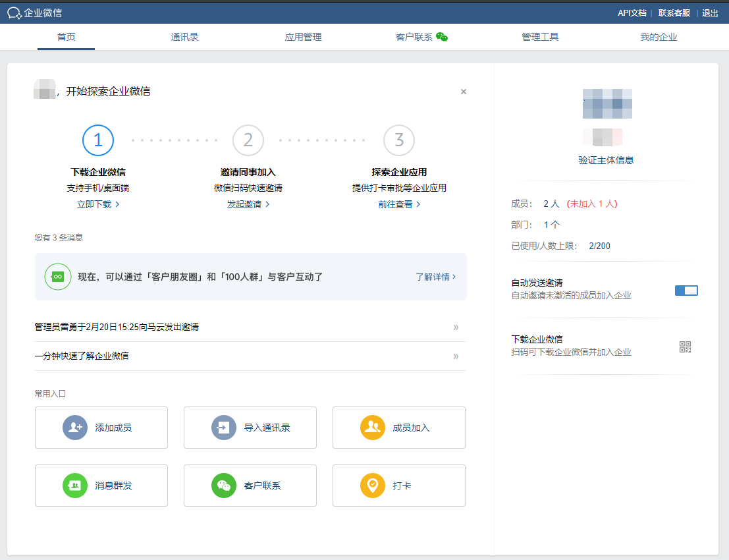Click the 成员加入 member join icon
Image resolution: width=729 pixels, height=560 pixels.
pyautogui.click(x=373, y=428)
